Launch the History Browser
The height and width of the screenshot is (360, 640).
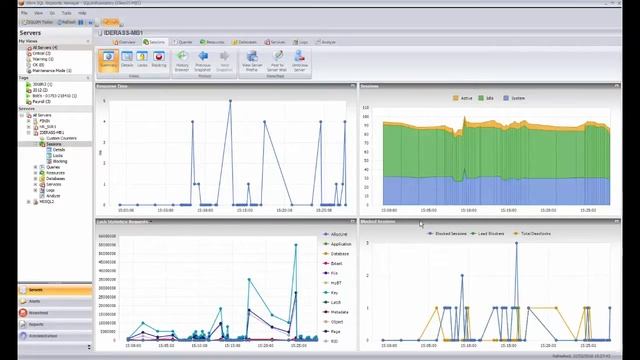182,61
